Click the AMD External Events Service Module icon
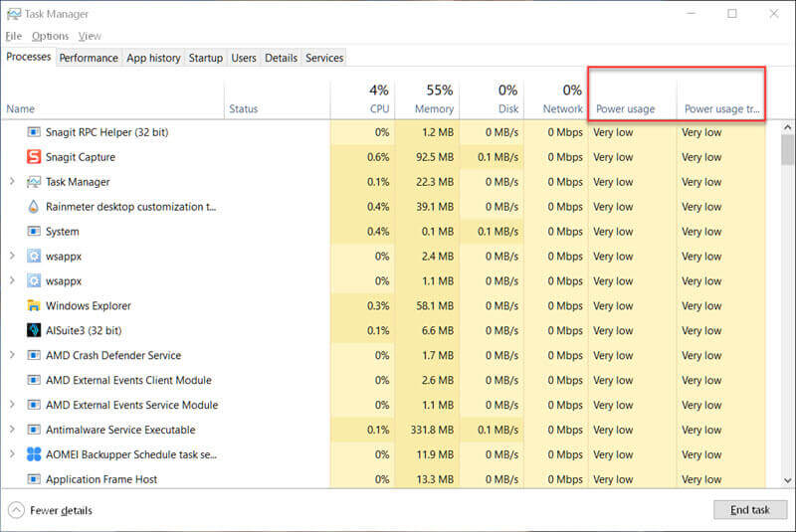This screenshot has width=796, height=532. point(34,405)
